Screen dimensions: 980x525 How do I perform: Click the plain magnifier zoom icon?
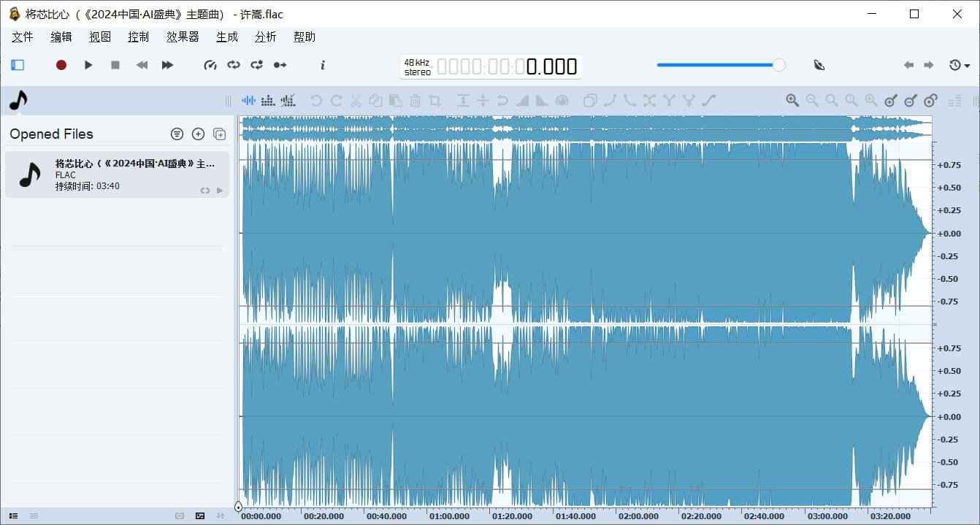[x=832, y=101]
